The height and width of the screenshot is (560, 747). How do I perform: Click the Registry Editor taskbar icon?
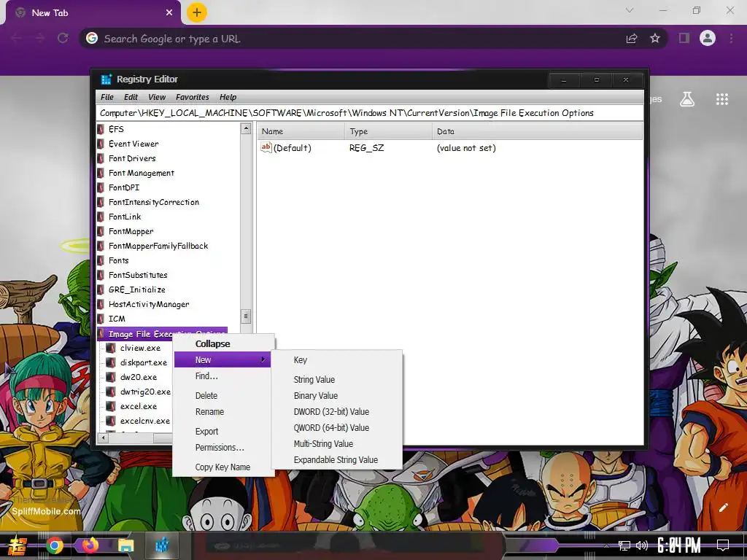162,545
